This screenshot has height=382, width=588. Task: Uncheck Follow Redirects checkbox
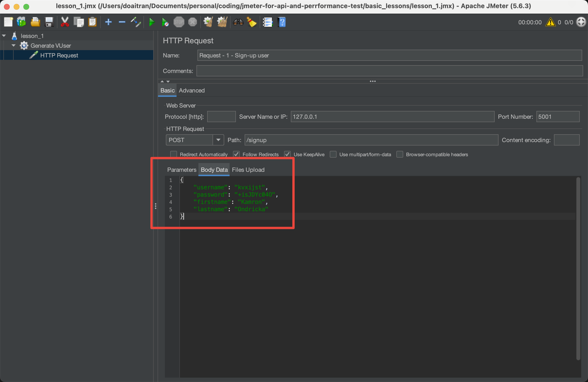click(x=236, y=154)
